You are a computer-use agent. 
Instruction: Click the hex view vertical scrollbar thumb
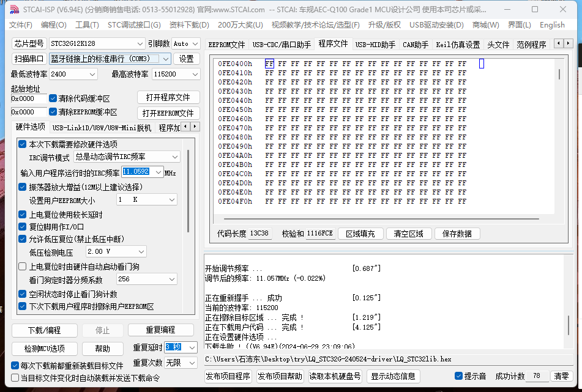[559, 74]
